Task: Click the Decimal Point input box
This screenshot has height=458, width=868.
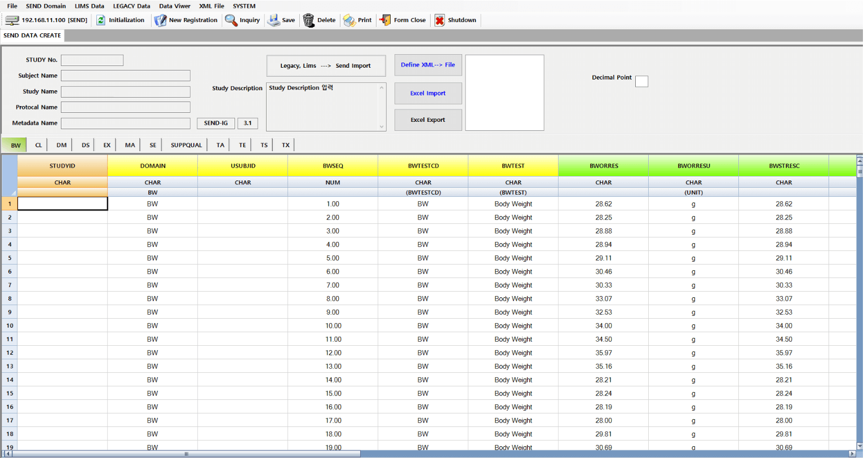Action: pyautogui.click(x=641, y=81)
